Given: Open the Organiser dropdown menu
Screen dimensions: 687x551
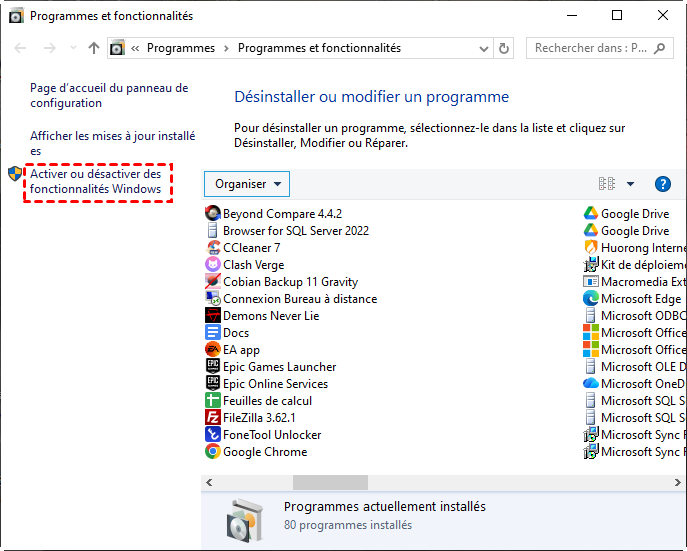Looking at the screenshot, I should coord(247,184).
